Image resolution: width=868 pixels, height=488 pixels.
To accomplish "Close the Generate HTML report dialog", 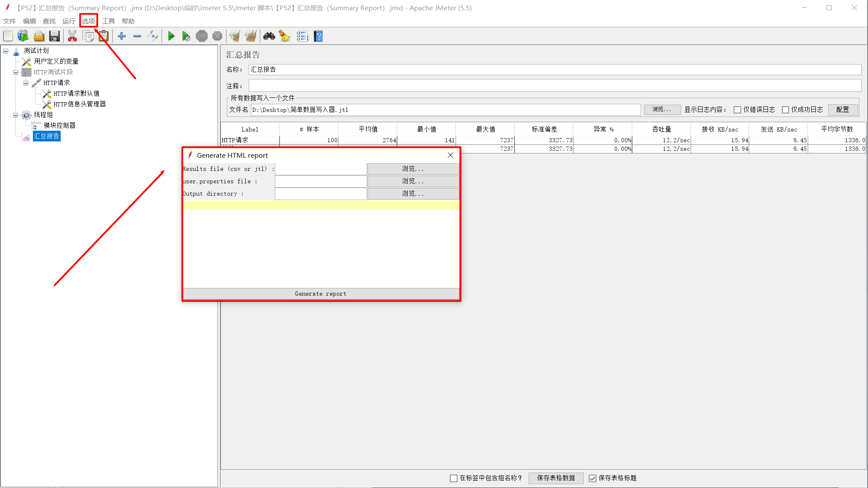I will pyautogui.click(x=450, y=155).
